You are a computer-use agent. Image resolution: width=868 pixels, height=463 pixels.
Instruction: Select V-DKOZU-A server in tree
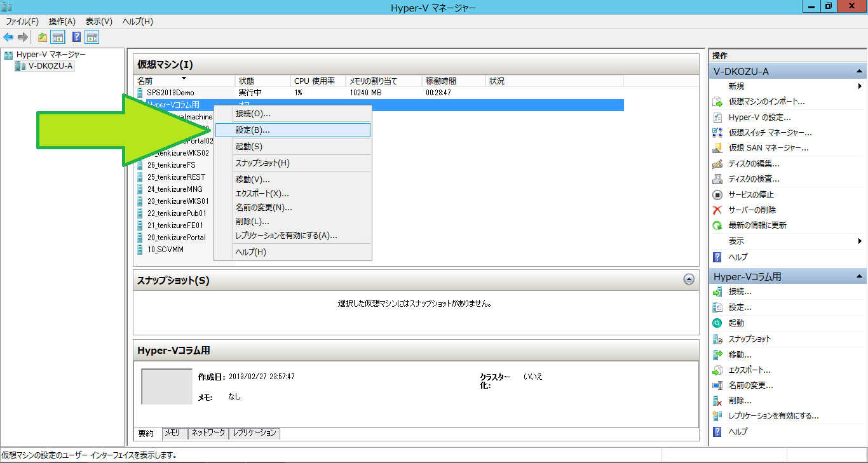click(x=51, y=65)
